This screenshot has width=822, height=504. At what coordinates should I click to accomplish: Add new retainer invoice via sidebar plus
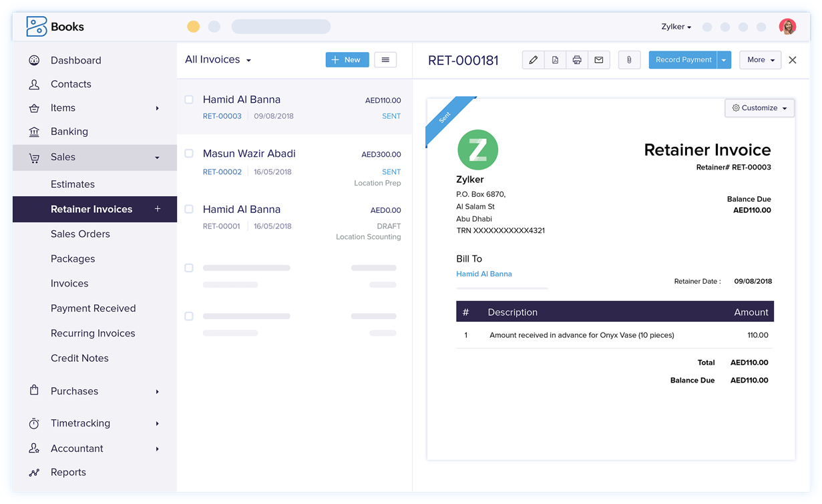[x=158, y=209]
